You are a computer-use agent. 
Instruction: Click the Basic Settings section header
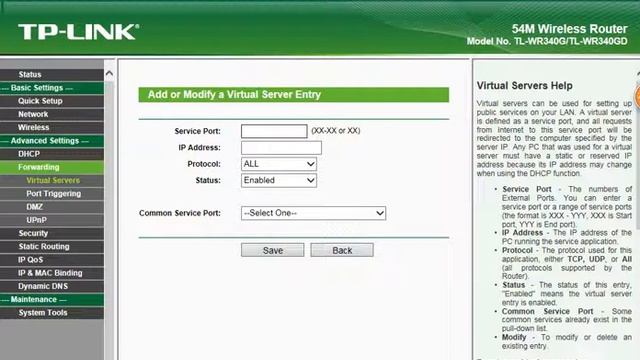coord(52,88)
